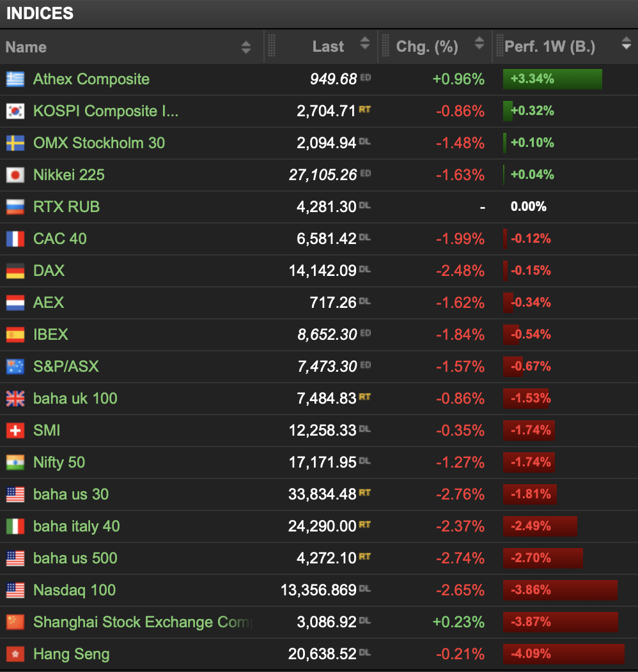The width and height of the screenshot is (638, 672).
Task: Click the Japan flag icon beside Nikkei 225
Action: point(15,175)
